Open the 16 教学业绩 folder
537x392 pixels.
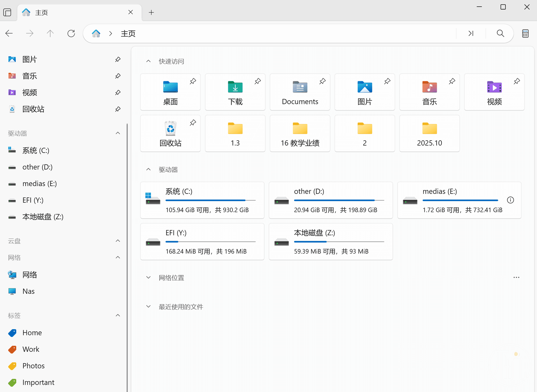point(300,134)
